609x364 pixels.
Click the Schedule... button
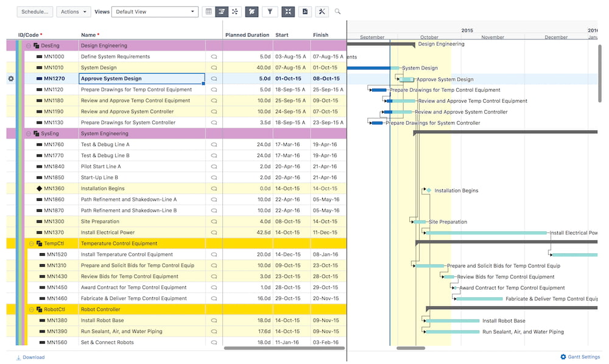(35, 12)
